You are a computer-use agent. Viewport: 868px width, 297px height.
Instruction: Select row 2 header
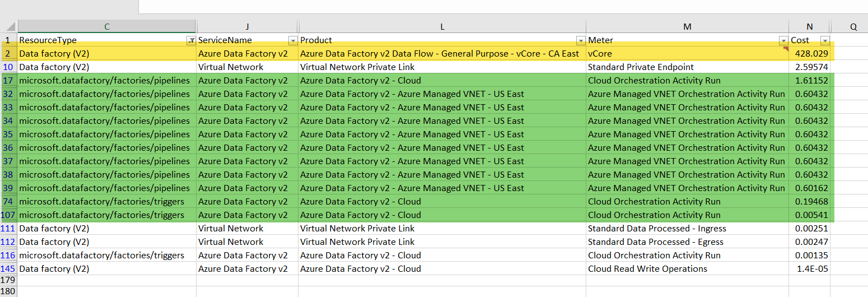(x=8, y=54)
